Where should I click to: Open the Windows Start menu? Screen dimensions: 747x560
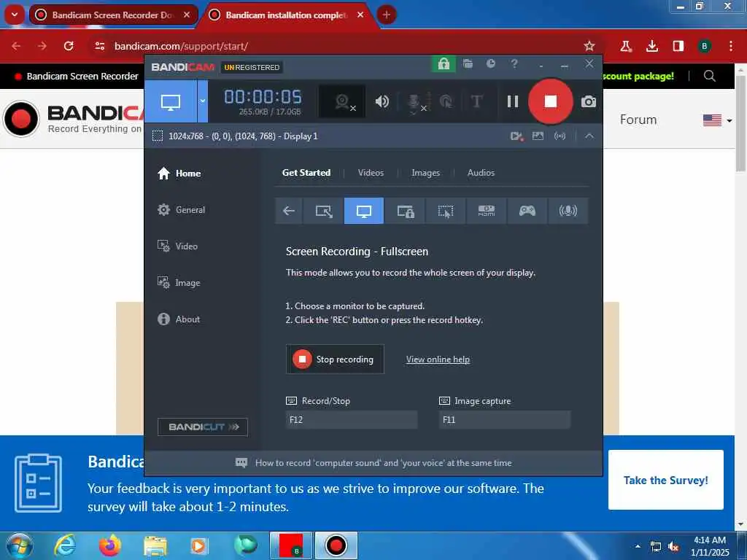(19, 545)
